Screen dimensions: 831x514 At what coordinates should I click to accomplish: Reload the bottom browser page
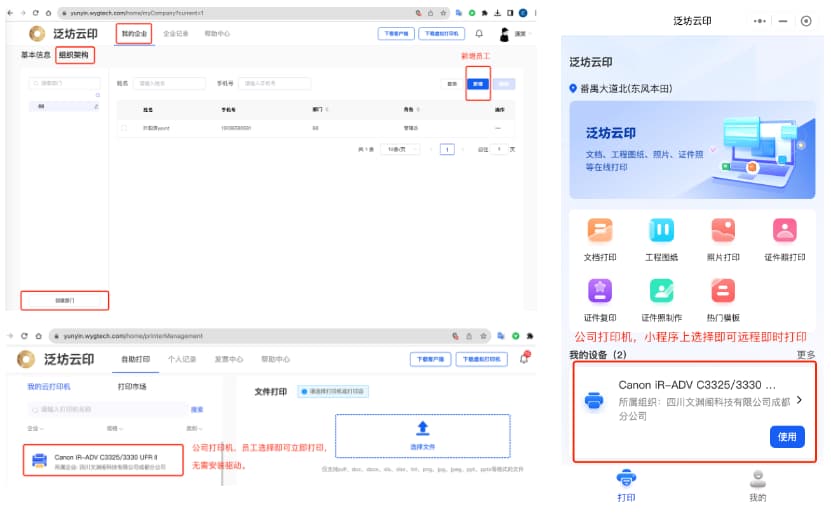pyautogui.click(x=24, y=336)
